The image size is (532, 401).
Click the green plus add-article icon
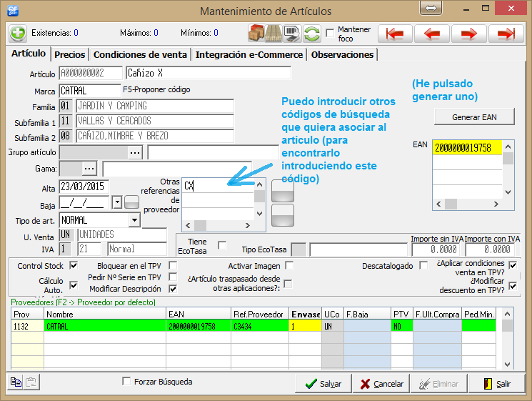pos(18,33)
